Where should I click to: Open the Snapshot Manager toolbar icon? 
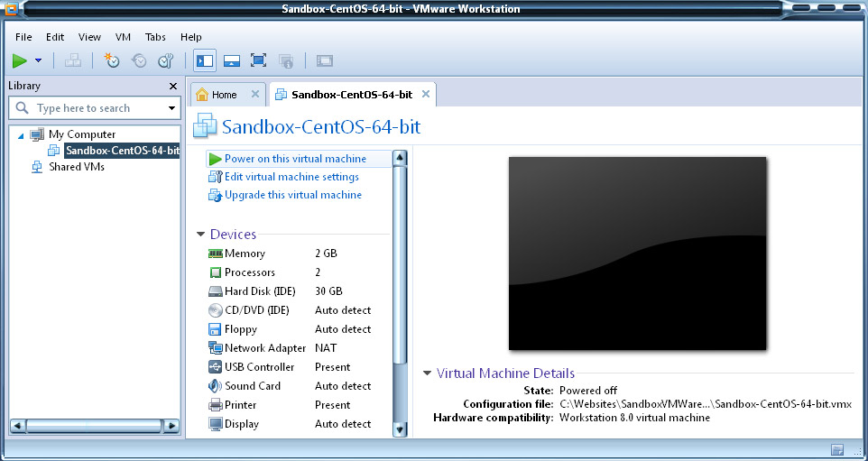[x=166, y=60]
